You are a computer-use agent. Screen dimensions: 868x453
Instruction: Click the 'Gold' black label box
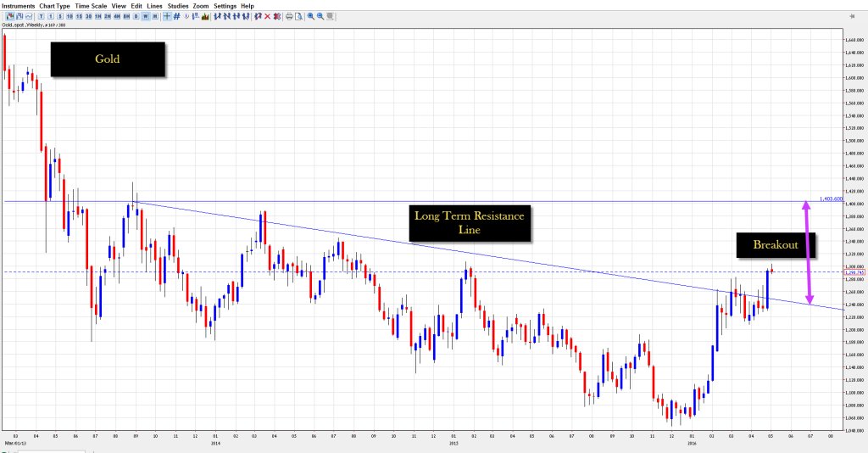coord(108,59)
